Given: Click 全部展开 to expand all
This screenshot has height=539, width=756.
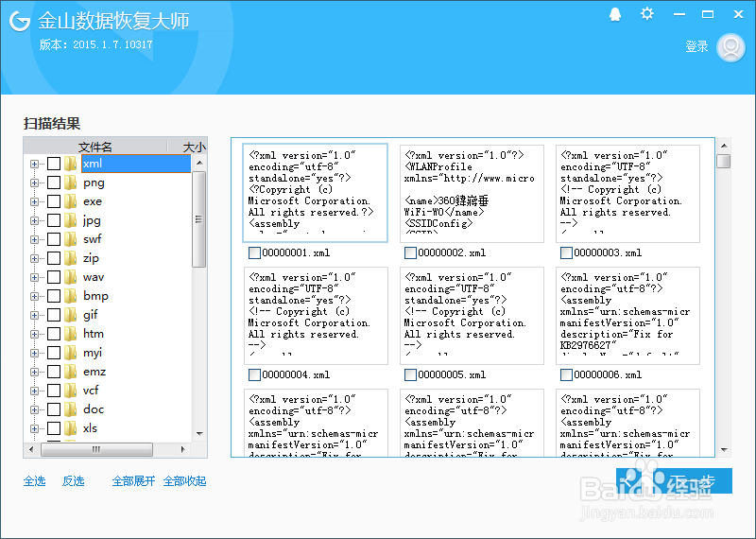Looking at the screenshot, I should (x=133, y=481).
